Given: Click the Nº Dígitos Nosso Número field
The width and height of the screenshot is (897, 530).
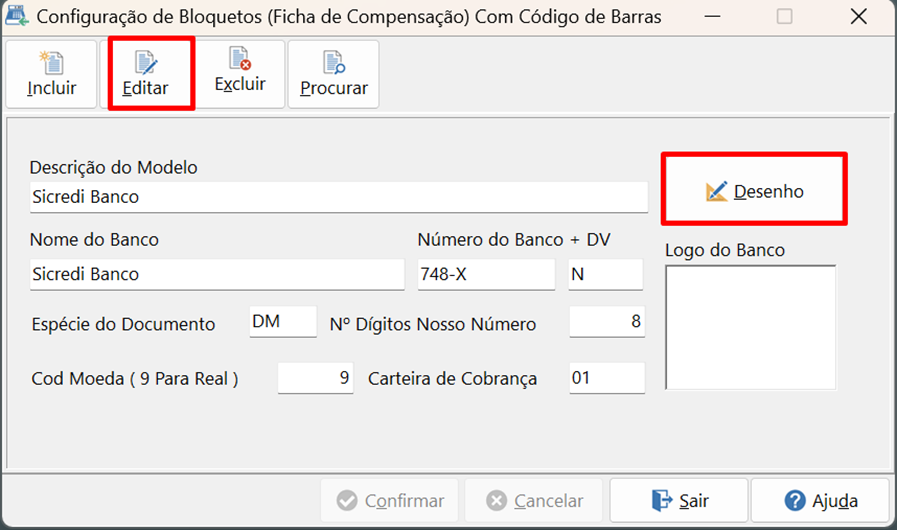Looking at the screenshot, I should 607,321.
